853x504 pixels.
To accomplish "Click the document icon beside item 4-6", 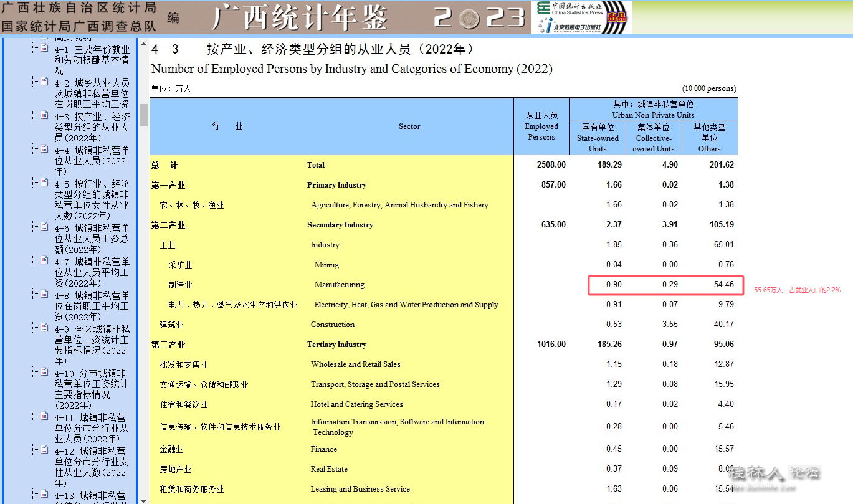I will [x=44, y=227].
